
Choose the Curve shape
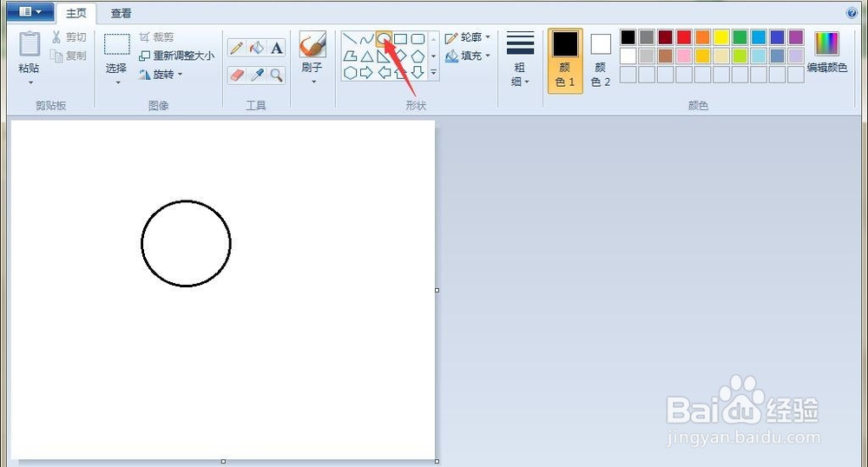coord(366,39)
